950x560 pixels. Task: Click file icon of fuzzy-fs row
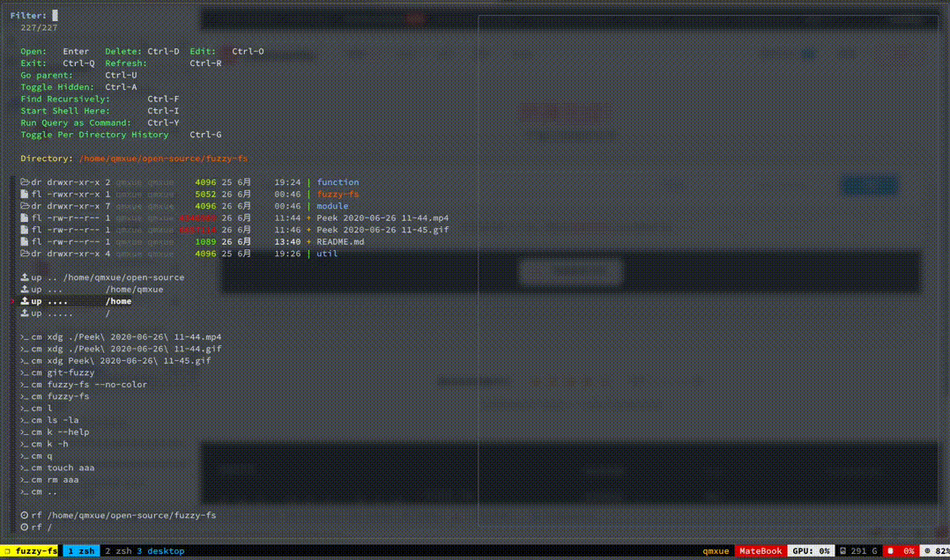tap(25, 195)
